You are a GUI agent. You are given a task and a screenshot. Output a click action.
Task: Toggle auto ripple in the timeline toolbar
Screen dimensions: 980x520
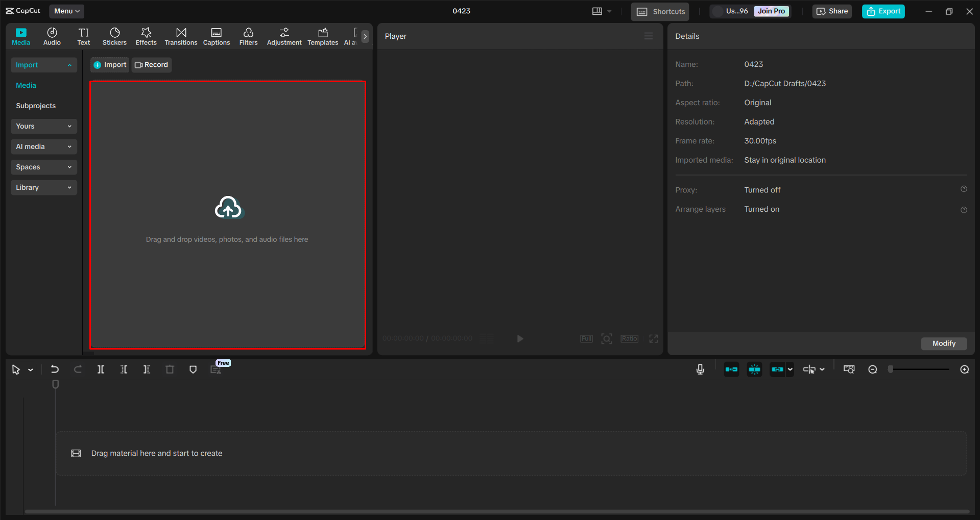point(731,369)
